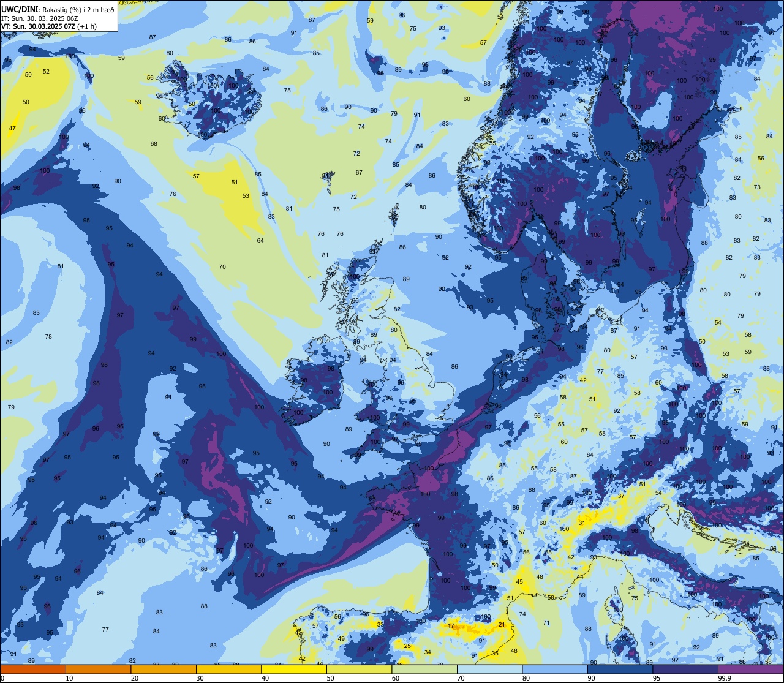
Task: Click the legend scale label 20
Action: 135,678
